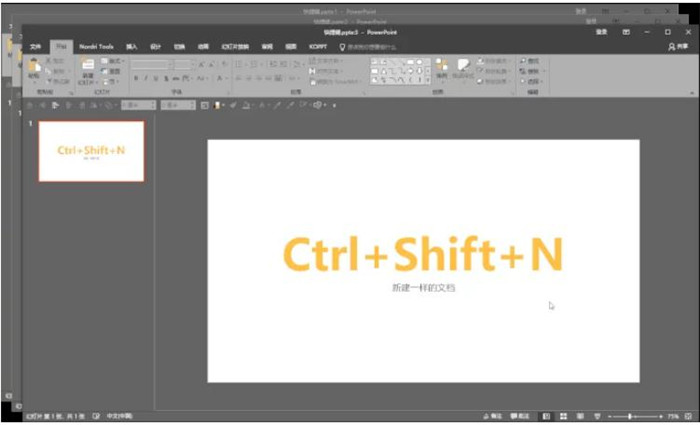
Task: Click the Increase Font Size icon
Action: click(201, 65)
